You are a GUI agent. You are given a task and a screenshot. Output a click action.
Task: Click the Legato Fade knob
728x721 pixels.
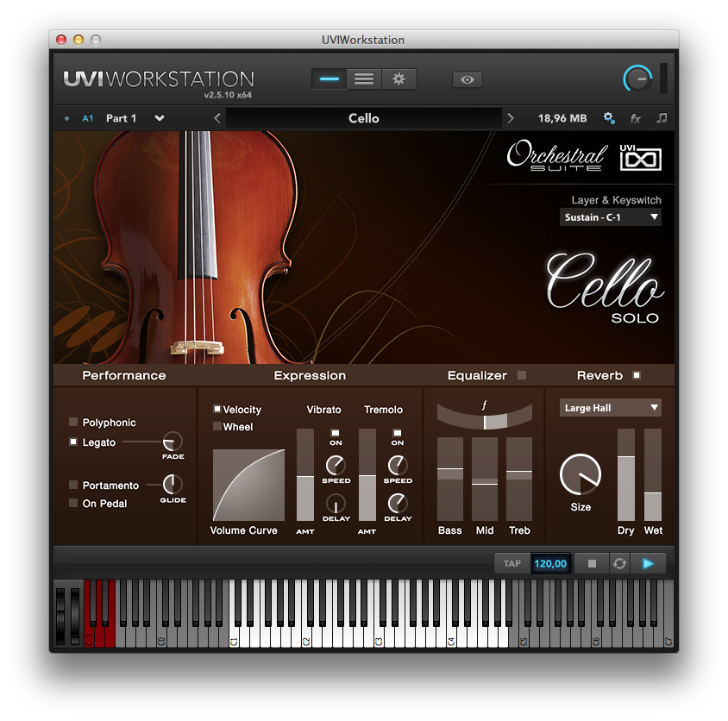click(173, 442)
